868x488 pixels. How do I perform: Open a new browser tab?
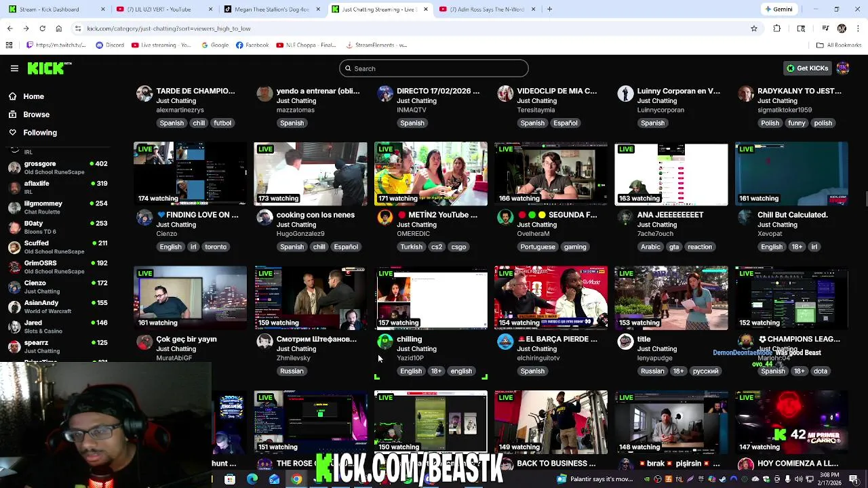pyautogui.click(x=549, y=9)
